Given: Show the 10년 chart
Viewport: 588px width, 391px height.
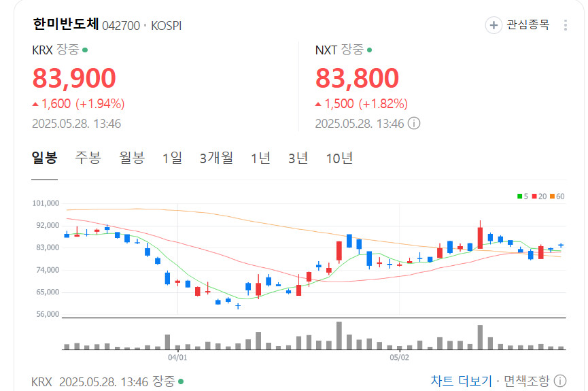Looking at the screenshot, I should coord(339,158).
